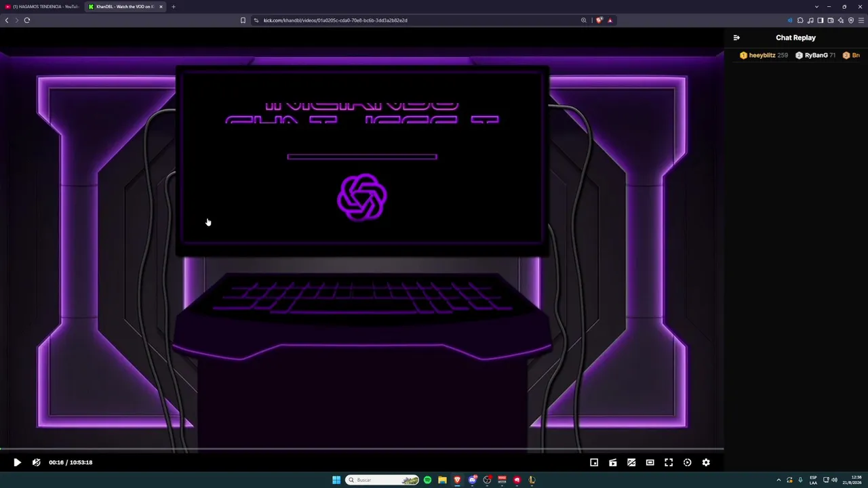Collapse the Chat Replay panel
Image resolution: width=868 pixels, height=488 pixels.
click(736, 38)
